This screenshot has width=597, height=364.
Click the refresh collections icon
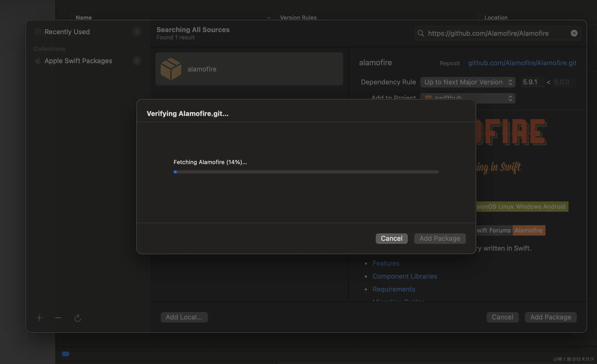(x=77, y=318)
